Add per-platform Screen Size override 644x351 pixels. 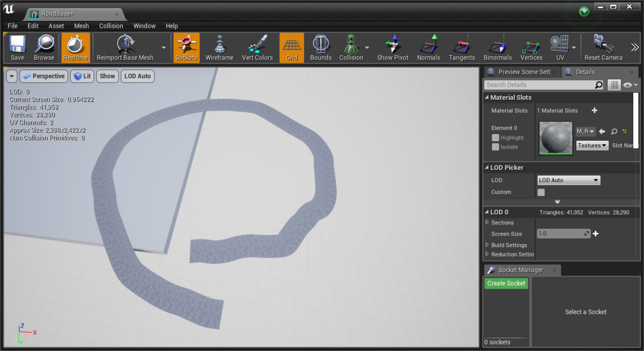pyautogui.click(x=595, y=234)
